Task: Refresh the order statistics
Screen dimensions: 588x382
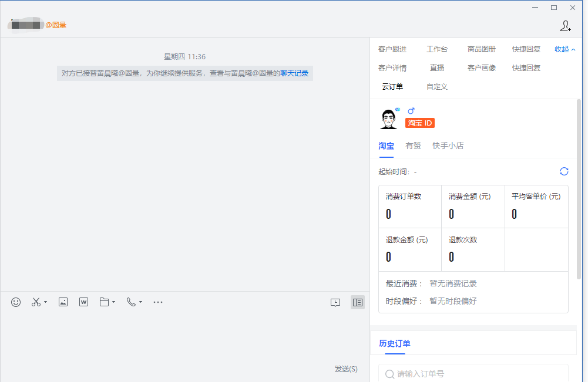Action: pos(564,171)
